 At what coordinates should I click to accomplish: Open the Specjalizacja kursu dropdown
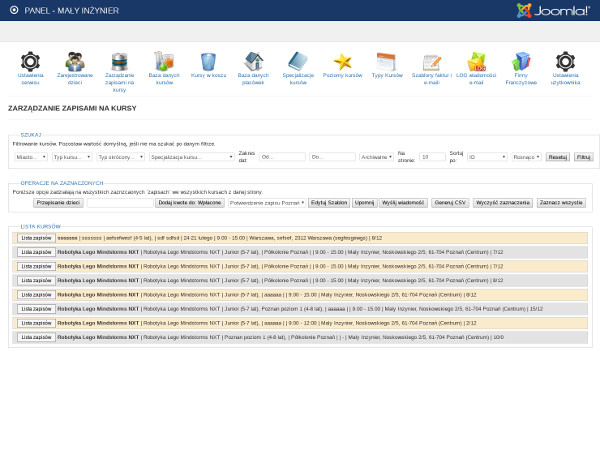(x=190, y=157)
